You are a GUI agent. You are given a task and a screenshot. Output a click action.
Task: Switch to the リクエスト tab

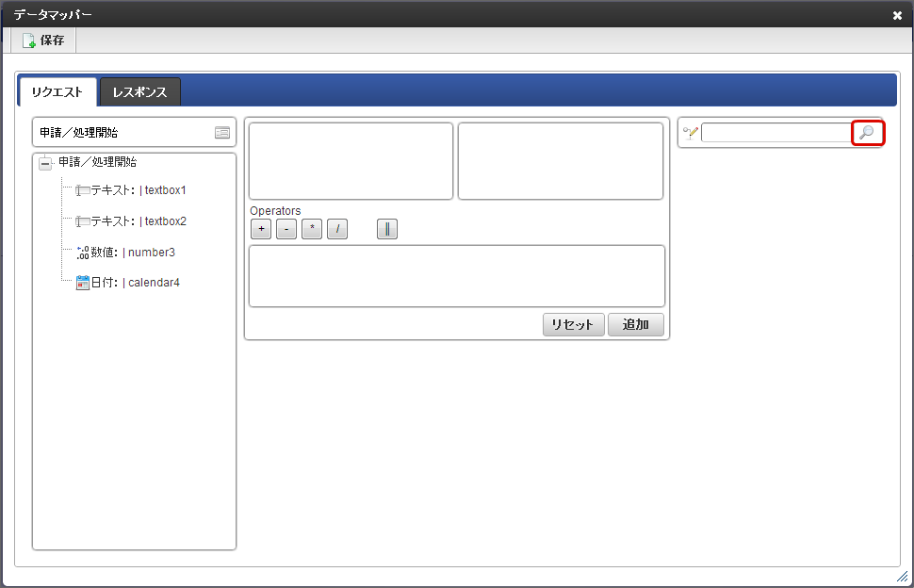coord(57,92)
